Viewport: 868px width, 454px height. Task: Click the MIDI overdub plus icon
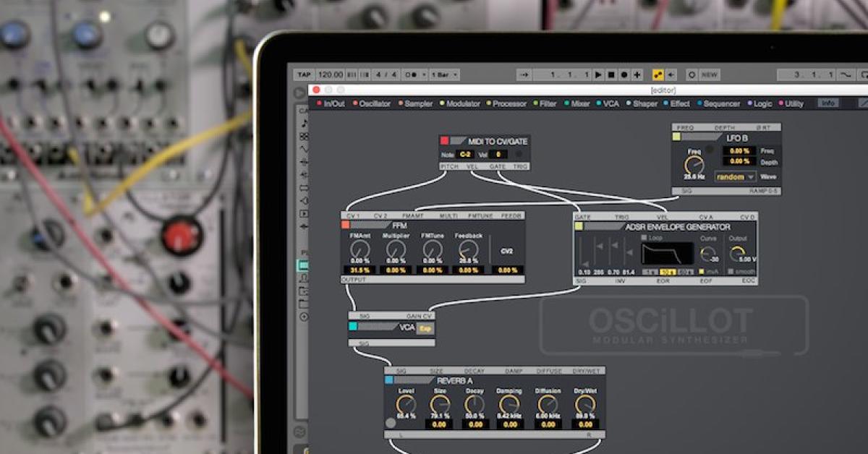tap(637, 74)
